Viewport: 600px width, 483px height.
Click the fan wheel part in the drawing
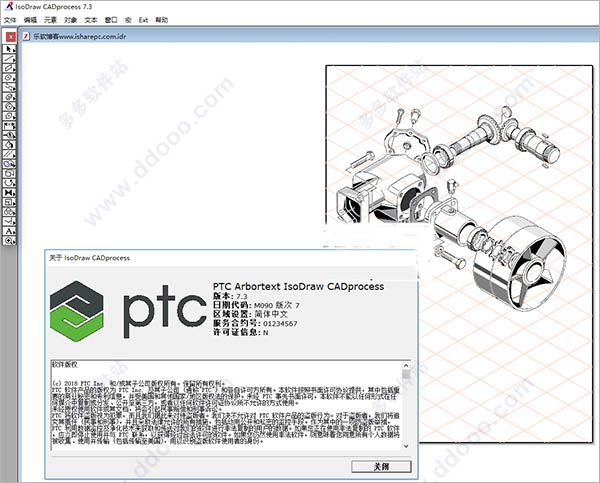click(x=520, y=262)
